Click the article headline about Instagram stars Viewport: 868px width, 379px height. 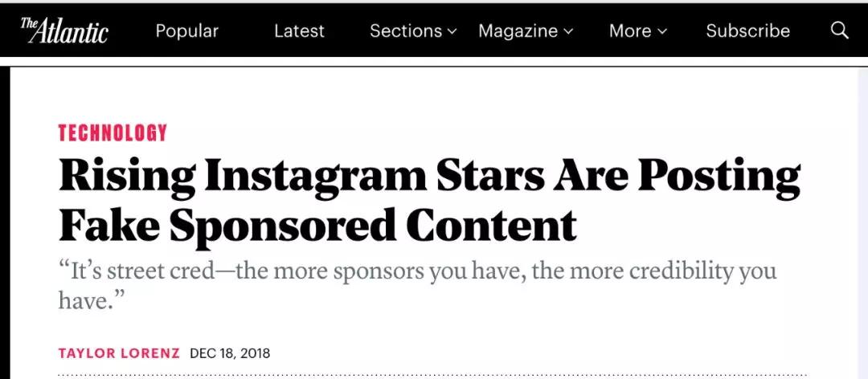pyautogui.click(x=429, y=200)
